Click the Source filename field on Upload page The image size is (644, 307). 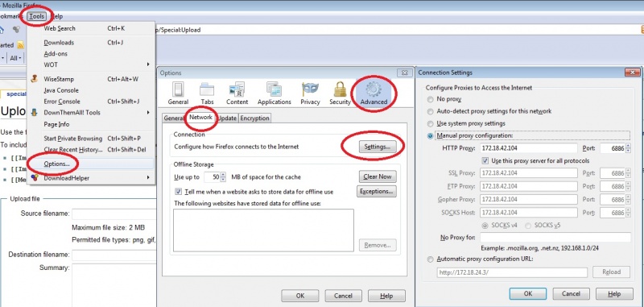click(114, 214)
